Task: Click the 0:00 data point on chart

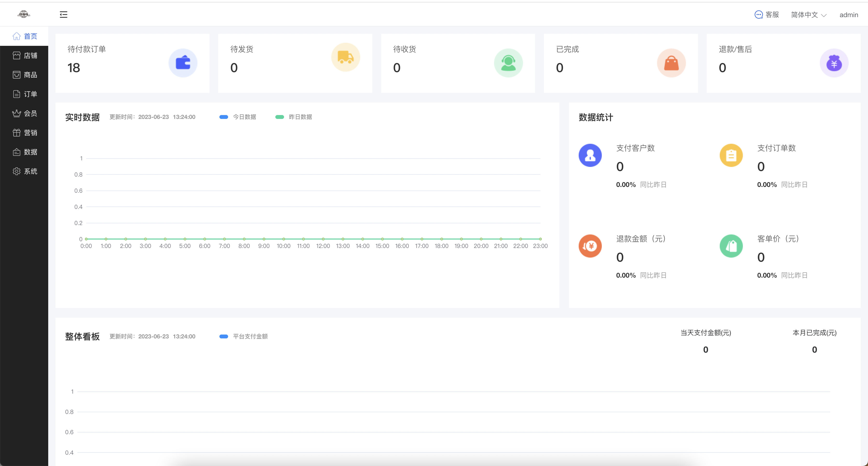Action: [x=86, y=239]
